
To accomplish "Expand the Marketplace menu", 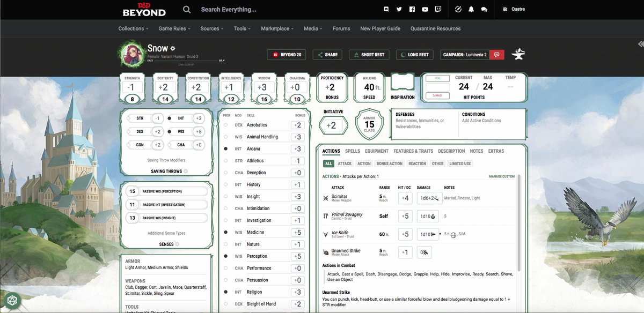I will pos(277,28).
